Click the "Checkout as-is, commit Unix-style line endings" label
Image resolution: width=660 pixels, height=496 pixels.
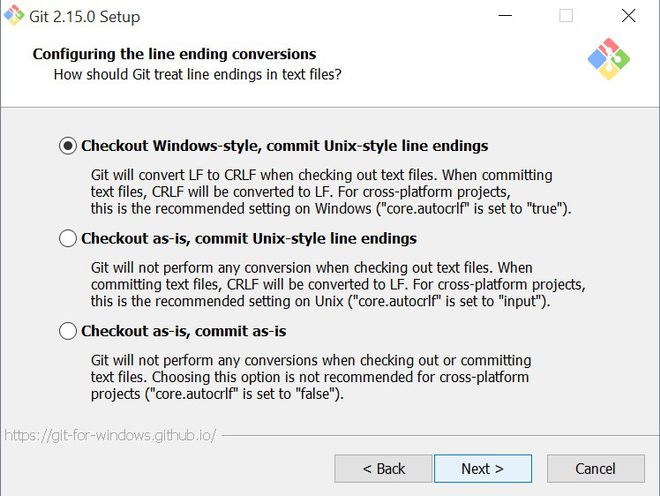coord(249,239)
